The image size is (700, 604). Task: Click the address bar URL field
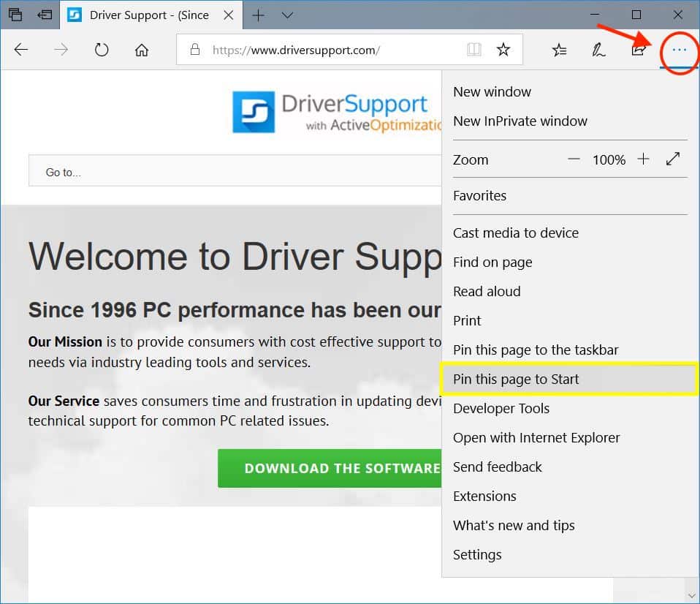point(329,50)
